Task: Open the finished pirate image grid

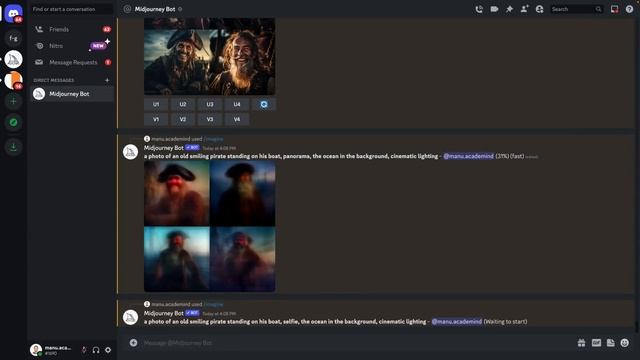Action: [209, 56]
